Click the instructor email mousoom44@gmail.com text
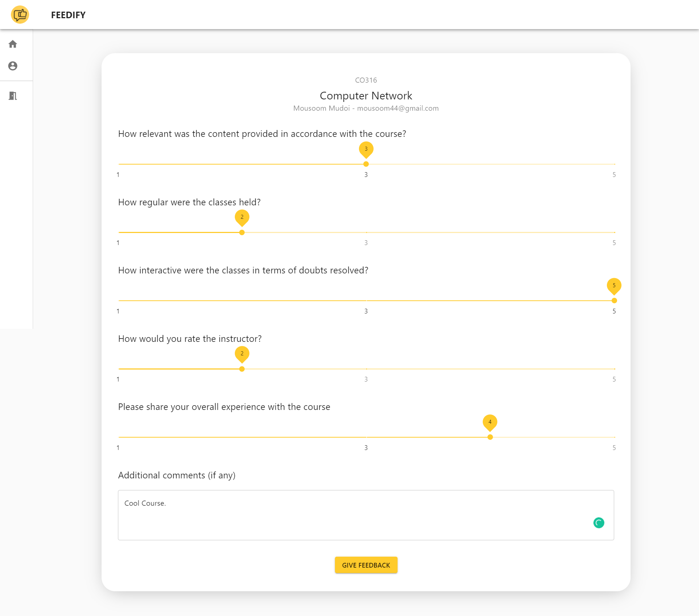 398,108
